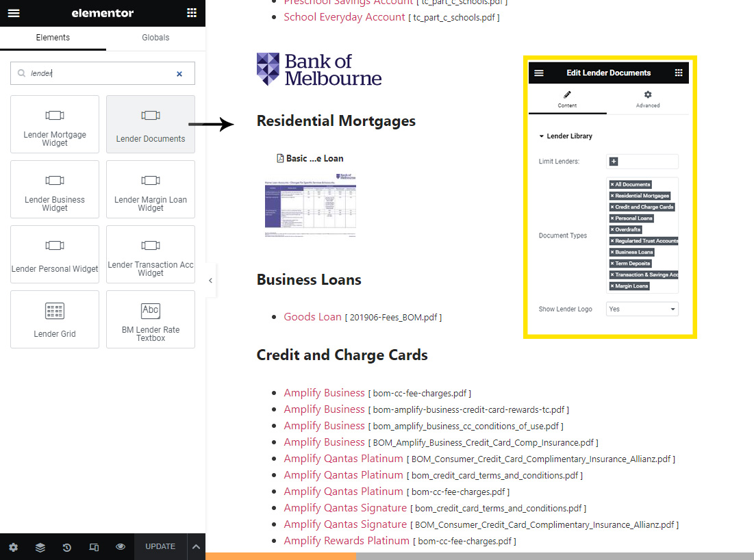This screenshot has width=754, height=560.
Task: Click the Credit and Charge Cards page heading
Action: click(x=342, y=355)
